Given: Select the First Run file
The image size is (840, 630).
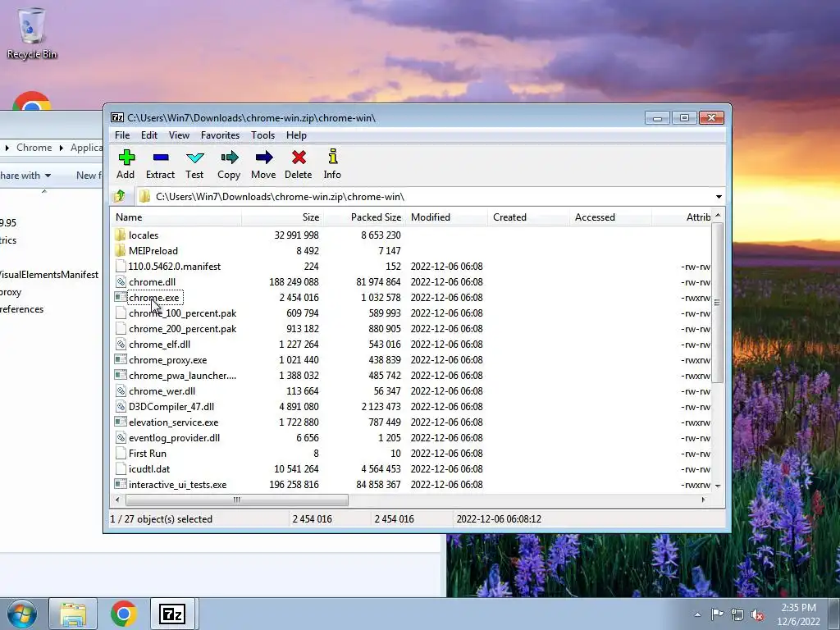Looking at the screenshot, I should coord(148,453).
